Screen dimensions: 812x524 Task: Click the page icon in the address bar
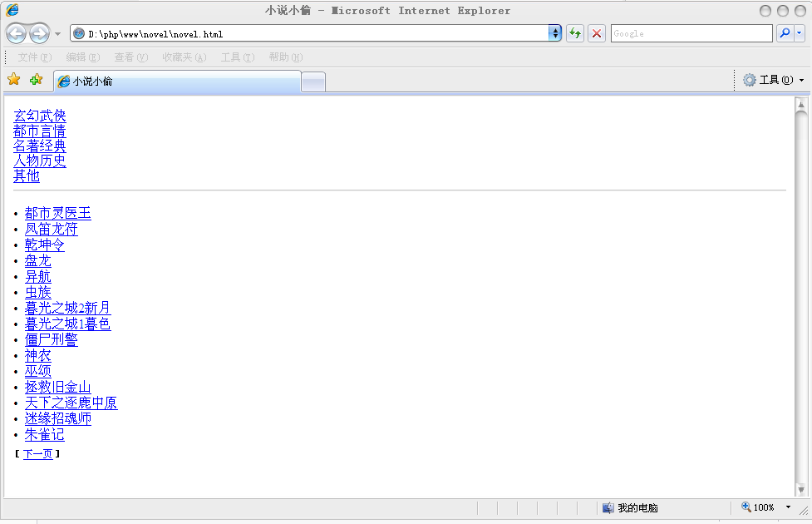pos(79,34)
